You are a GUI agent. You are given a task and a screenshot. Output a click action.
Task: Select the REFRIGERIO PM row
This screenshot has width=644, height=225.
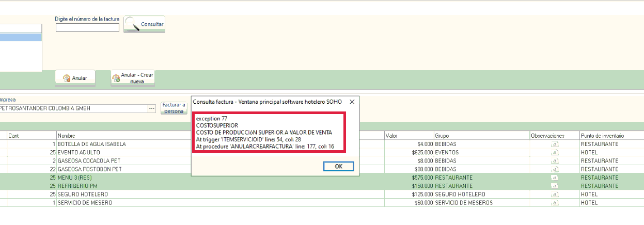(x=207, y=186)
